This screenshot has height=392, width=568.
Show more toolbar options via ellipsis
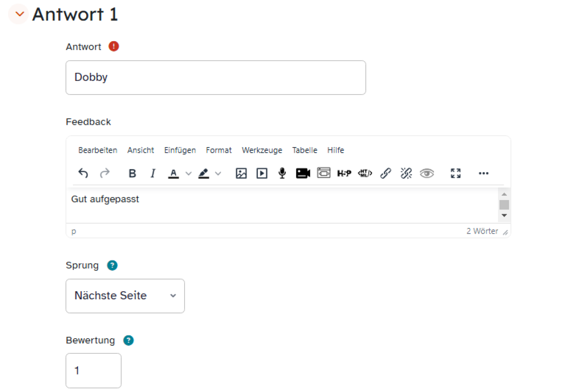tap(483, 174)
